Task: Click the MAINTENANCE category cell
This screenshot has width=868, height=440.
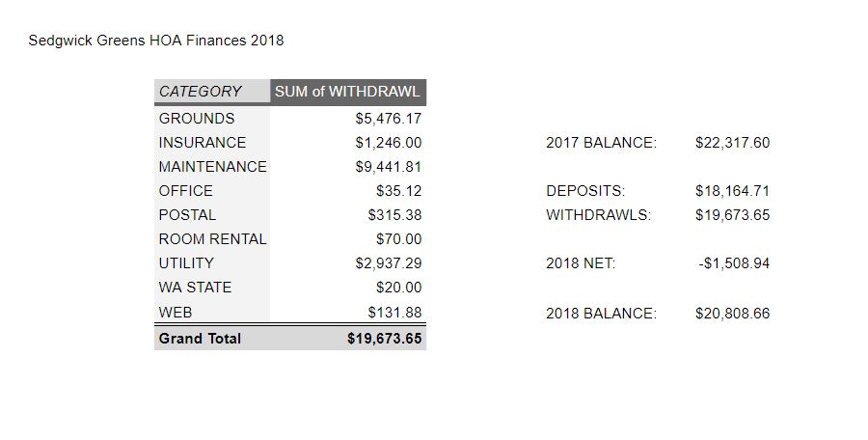Action: (x=212, y=167)
